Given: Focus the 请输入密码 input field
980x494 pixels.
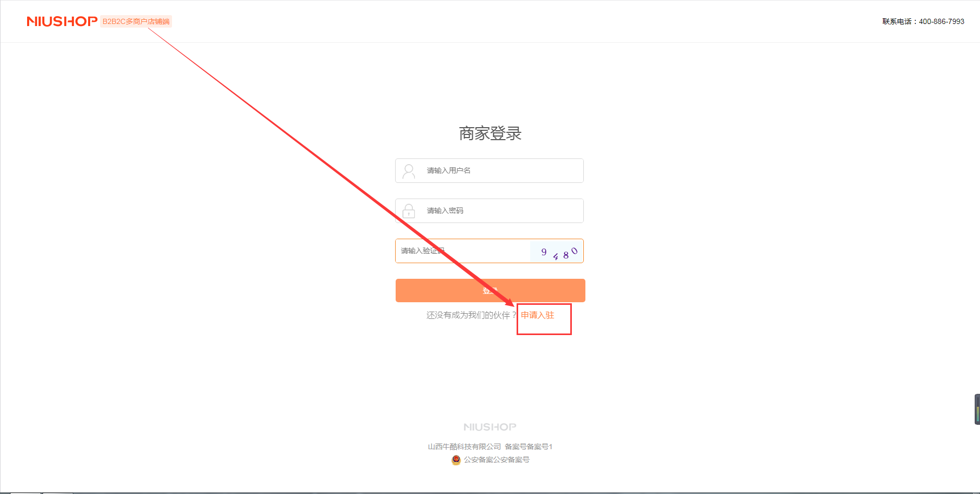Looking at the screenshot, I should click(489, 211).
